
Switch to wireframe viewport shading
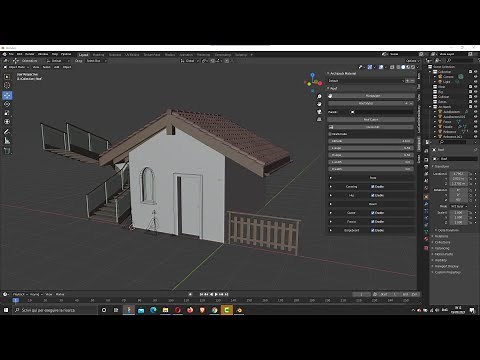tap(398, 67)
